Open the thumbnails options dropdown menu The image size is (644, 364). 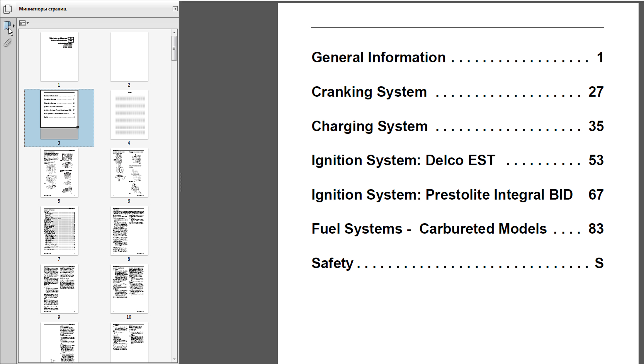tap(24, 23)
